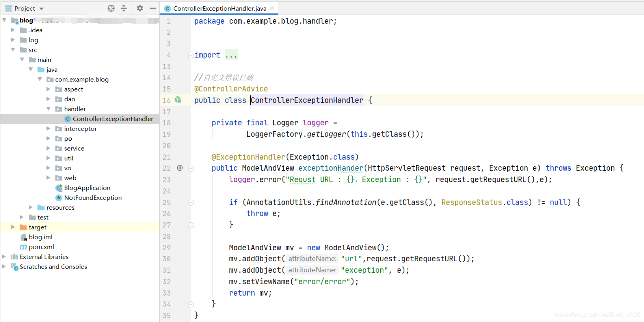The image size is (644, 322).
Task: Click the Spring bean gutter icon on line 16
Action: pos(178,100)
